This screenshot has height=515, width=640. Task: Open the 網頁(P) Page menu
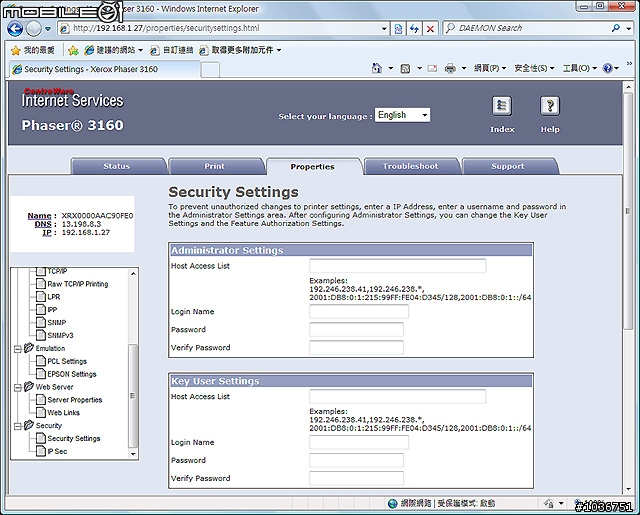pos(490,68)
